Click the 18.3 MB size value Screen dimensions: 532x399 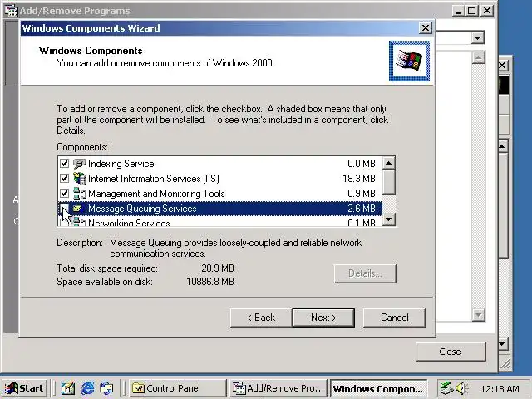(359, 179)
